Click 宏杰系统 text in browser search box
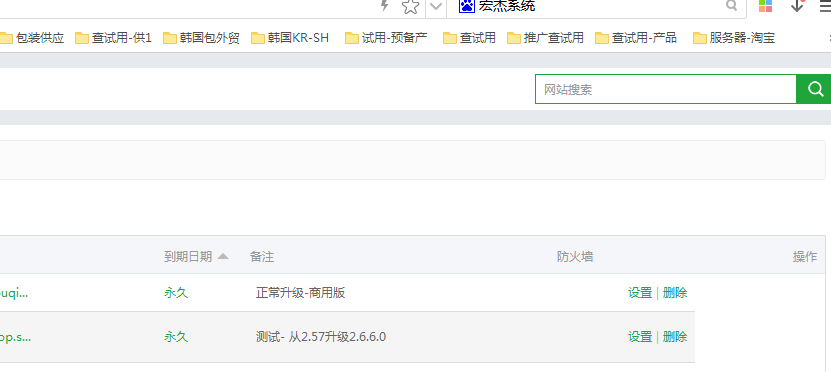The image size is (831, 372). coord(507,6)
